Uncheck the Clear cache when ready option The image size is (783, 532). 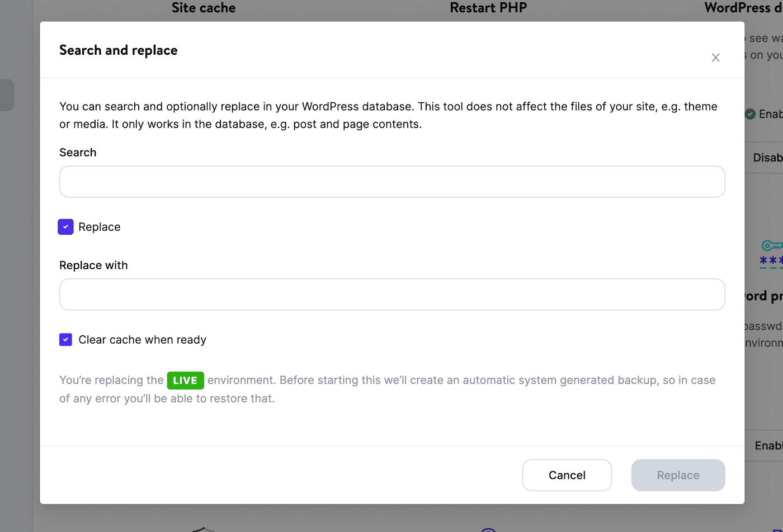coord(65,340)
